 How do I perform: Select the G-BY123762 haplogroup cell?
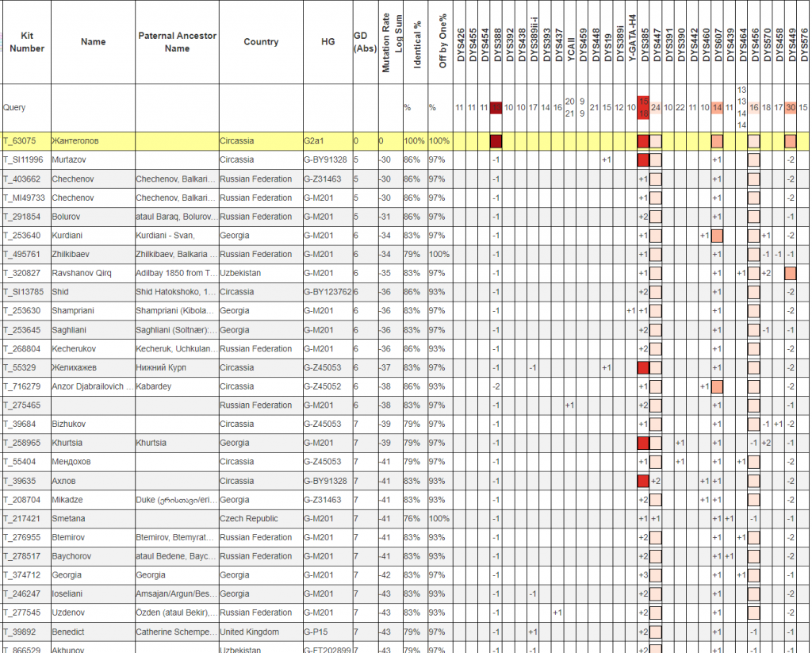327,292
